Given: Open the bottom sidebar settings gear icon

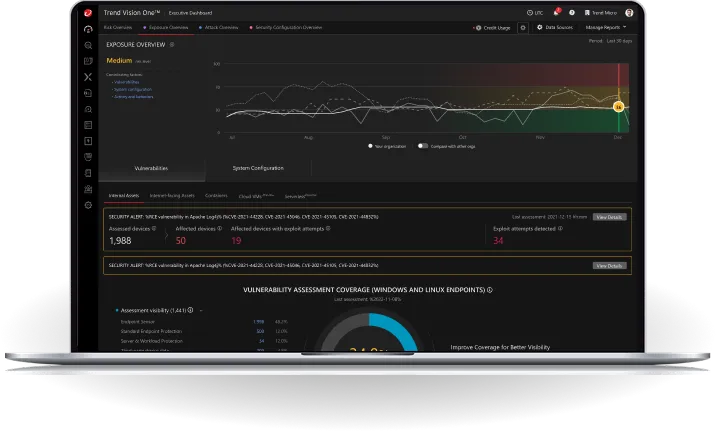Looking at the screenshot, I should point(88,205).
